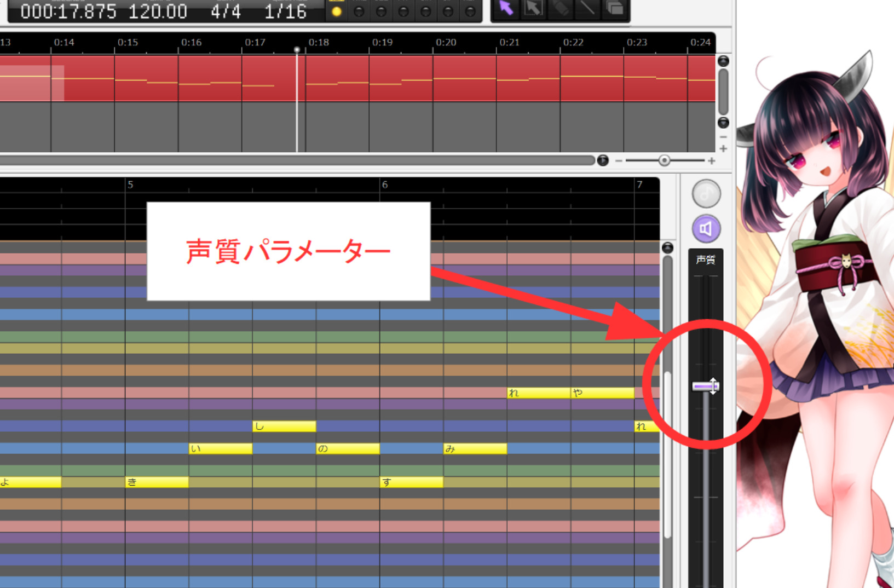This screenshot has height=588, width=894.
Task: Select the し note in the piano roll
Action: [284, 426]
